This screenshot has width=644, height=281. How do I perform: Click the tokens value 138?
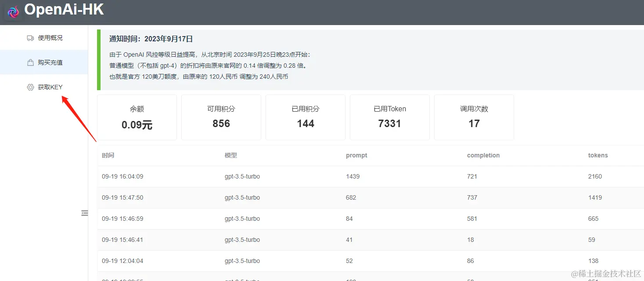pyautogui.click(x=594, y=261)
